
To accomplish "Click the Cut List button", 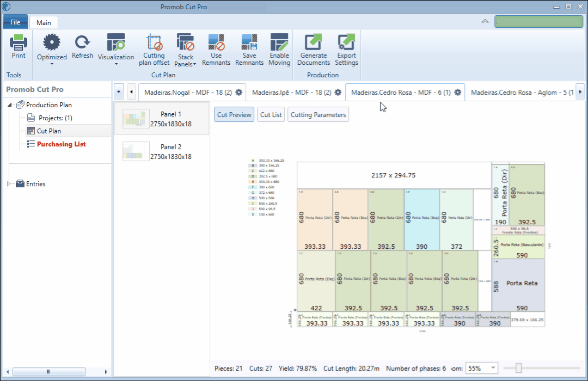I will (271, 115).
